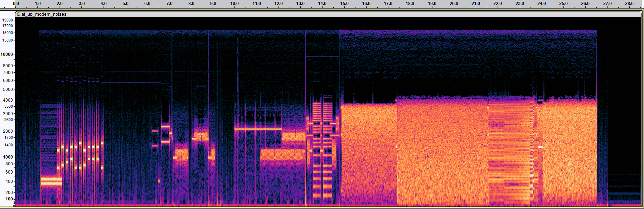Click the 15.0 second timeline mark
The width and height of the screenshot is (644, 209).
[x=344, y=4]
